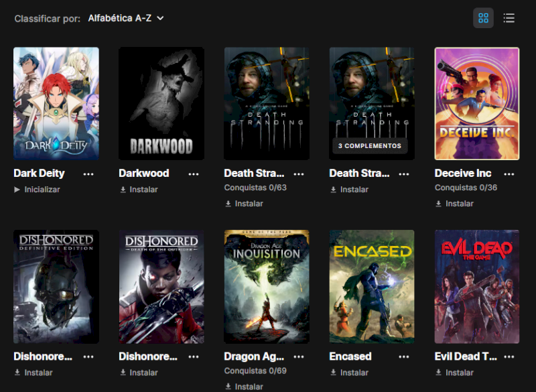Open the Dark Deity cover art
536x392 pixels.
pos(56,104)
